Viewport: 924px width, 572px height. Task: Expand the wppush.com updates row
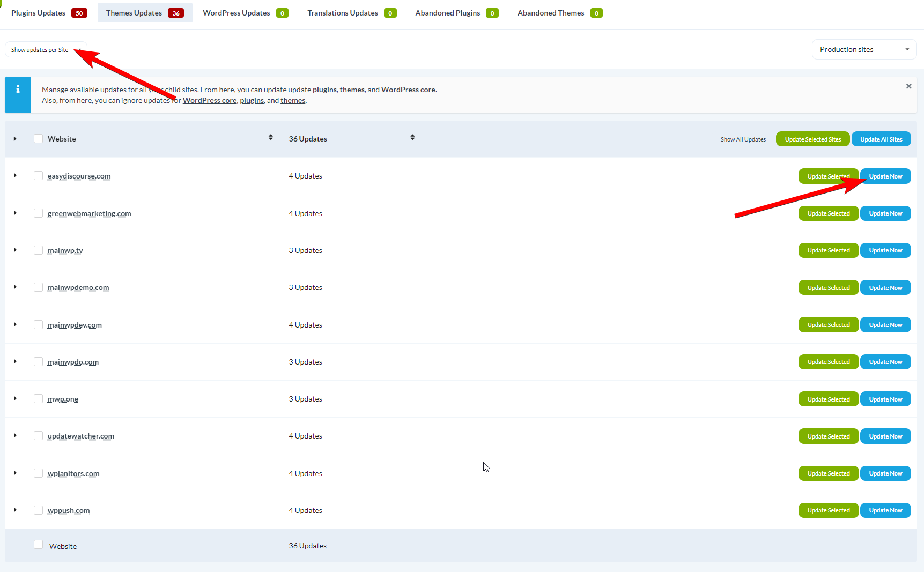15,510
